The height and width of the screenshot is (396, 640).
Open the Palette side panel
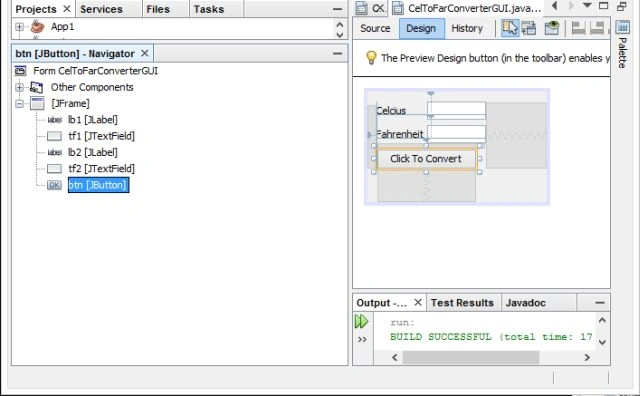pos(622,44)
